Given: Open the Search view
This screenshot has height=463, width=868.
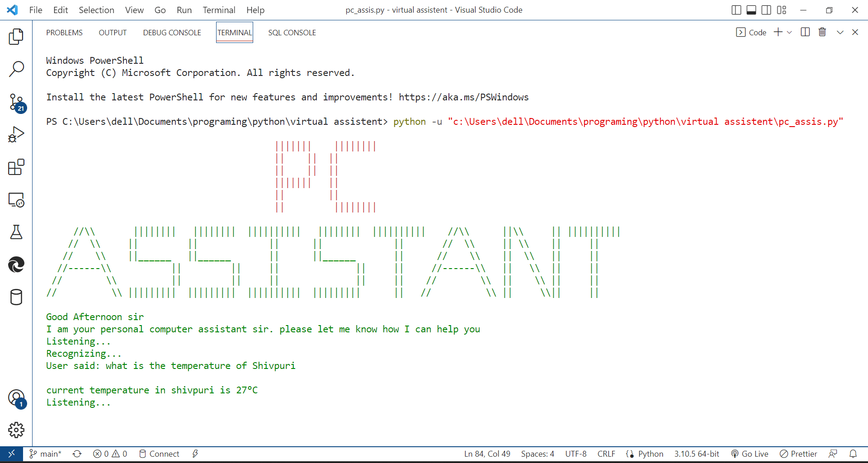Looking at the screenshot, I should (x=16, y=69).
